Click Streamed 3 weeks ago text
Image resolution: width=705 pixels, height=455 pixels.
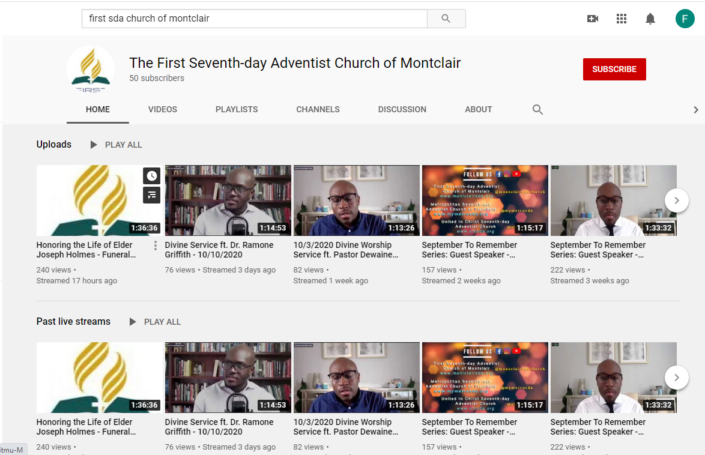[x=590, y=281]
